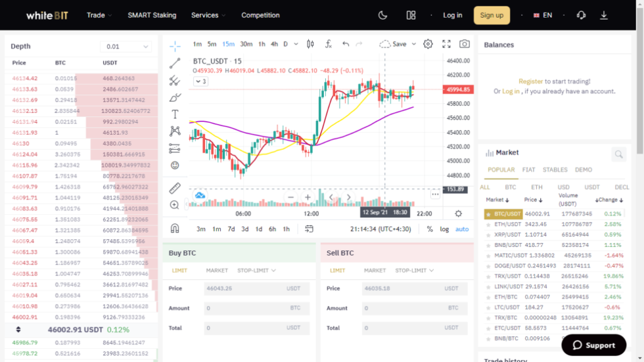Enter fullscreen chart mode
This screenshot has width=644, height=362.
[447, 44]
